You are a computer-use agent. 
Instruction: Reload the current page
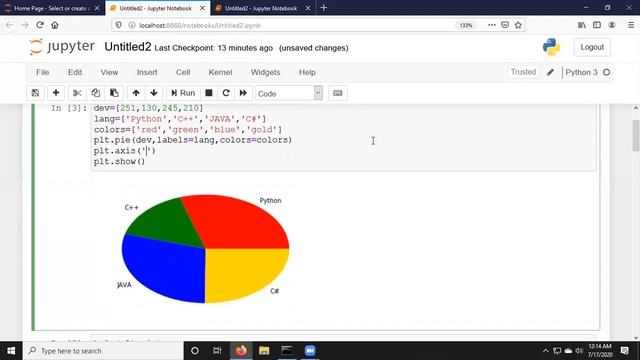pyautogui.click(x=40, y=25)
